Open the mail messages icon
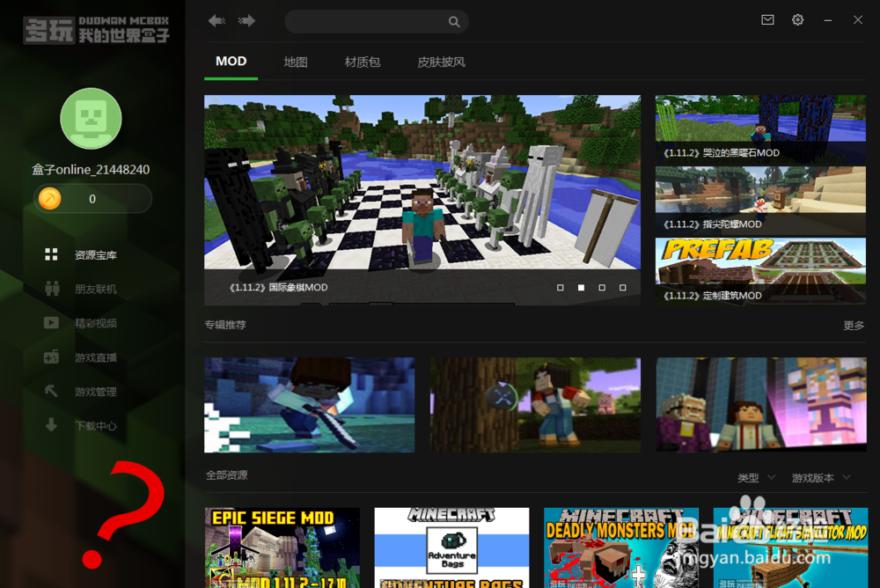The image size is (880, 588). coord(767,19)
